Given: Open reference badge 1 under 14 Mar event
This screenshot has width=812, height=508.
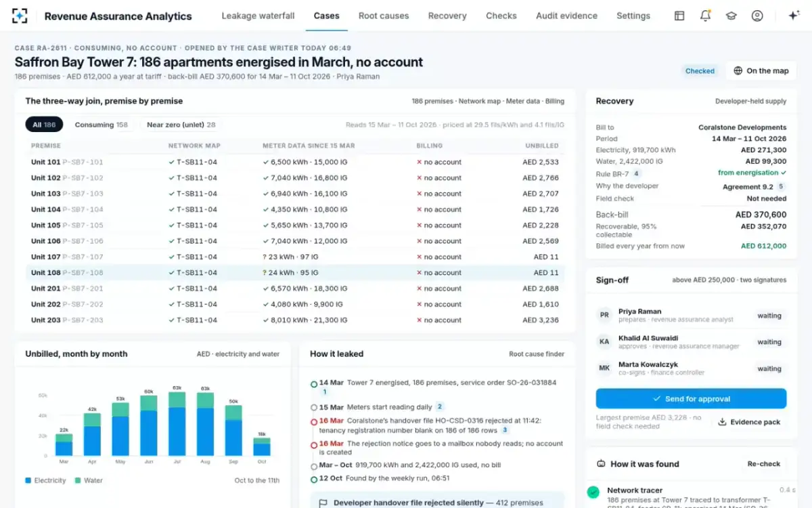Looking at the screenshot, I should pyautogui.click(x=324, y=392).
